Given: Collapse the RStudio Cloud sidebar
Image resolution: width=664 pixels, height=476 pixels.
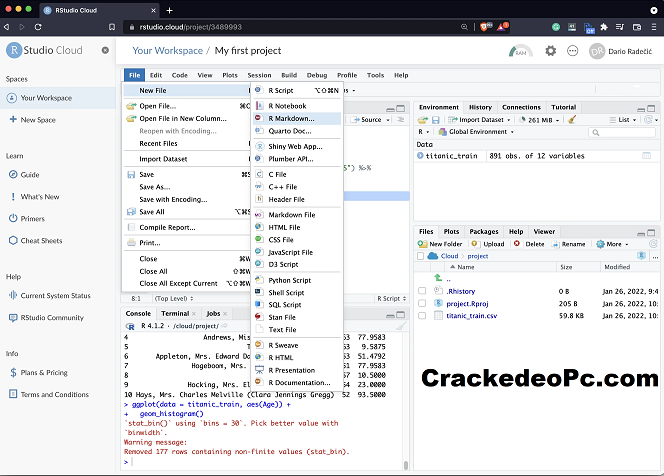Looking at the screenshot, I should pyautogui.click(x=105, y=50).
